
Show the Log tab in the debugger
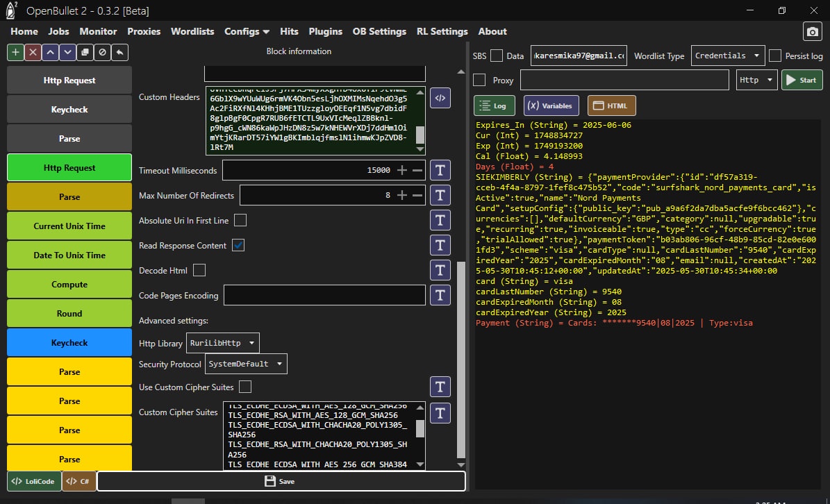click(x=493, y=106)
